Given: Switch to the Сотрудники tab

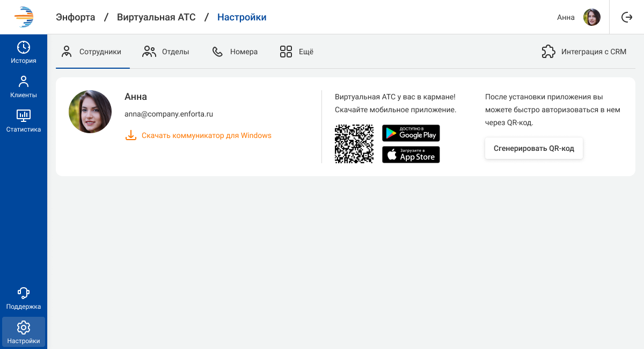Looking at the screenshot, I should tap(93, 52).
